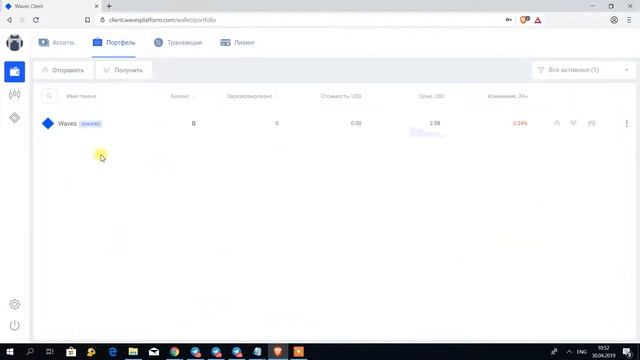640x360 pixels.
Task: Open Microsoft Store in the taskbar
Action: (x=71, y=351)
